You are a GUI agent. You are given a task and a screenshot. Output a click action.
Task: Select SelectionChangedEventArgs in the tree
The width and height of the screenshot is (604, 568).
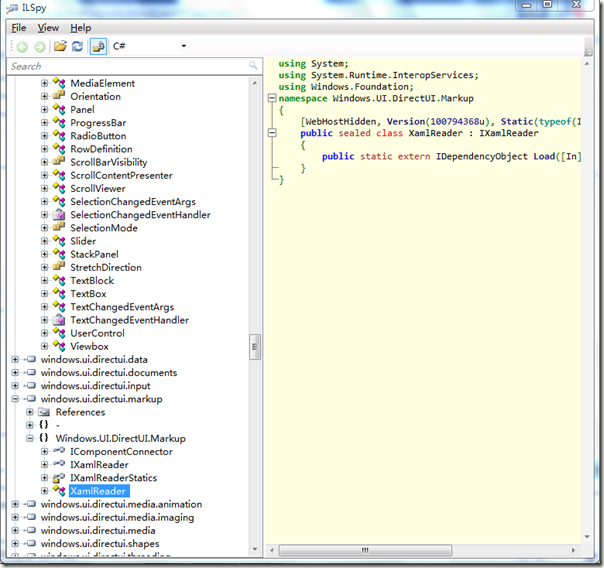point(133,201)
